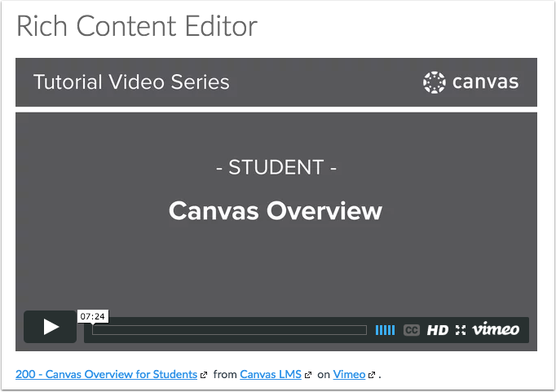556x392 pixels.
Task: Toggle HD video quality
Action: pyautogui.click(x=438, y=330)
